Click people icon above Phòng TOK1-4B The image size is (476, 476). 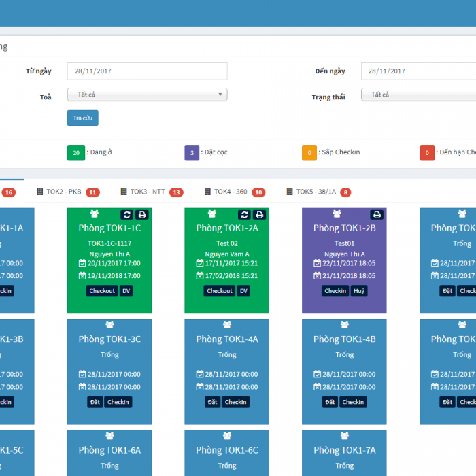[x=344, y=324]
